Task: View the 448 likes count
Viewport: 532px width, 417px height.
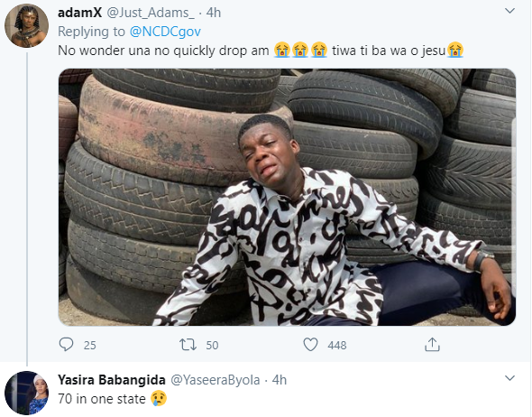Action: tap(337, 346)
